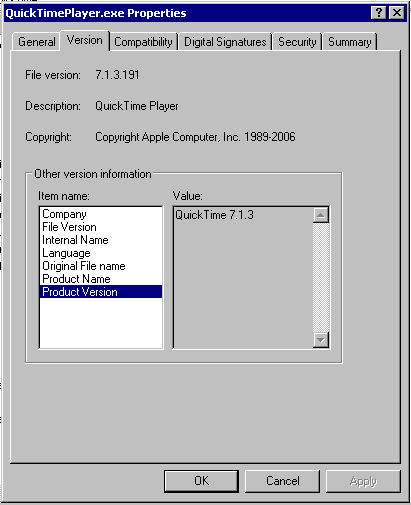
Task: Click the Apple Computer copyright text
Action: click(x=195, y=137)
